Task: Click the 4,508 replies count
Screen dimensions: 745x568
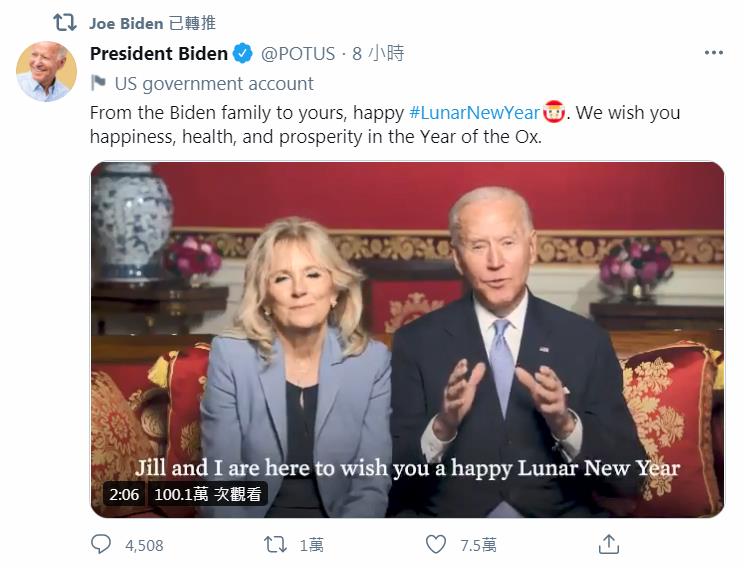Action: click(144, 545)
